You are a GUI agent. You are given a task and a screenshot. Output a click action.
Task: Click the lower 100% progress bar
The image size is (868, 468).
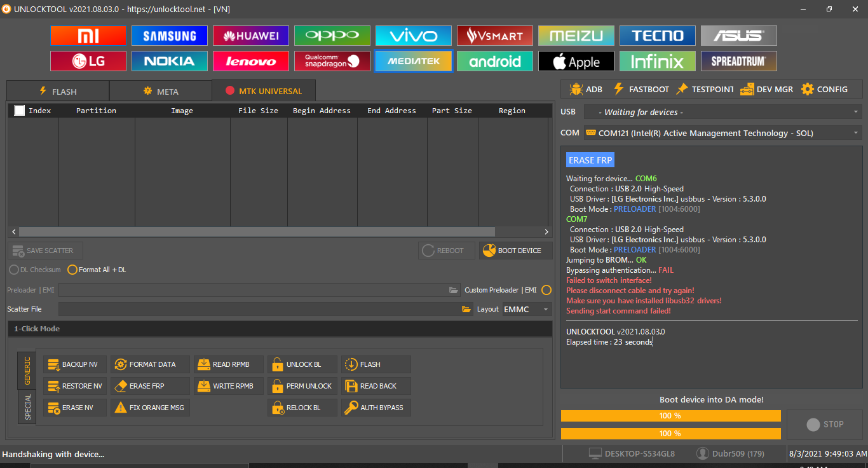pos(670,434)
